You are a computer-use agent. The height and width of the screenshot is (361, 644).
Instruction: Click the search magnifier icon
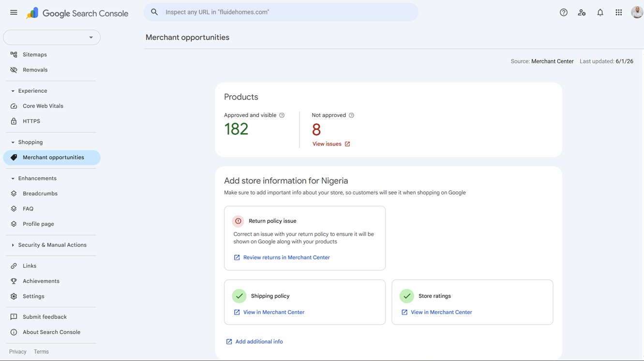pyautogui.click(x=154, y=12)
